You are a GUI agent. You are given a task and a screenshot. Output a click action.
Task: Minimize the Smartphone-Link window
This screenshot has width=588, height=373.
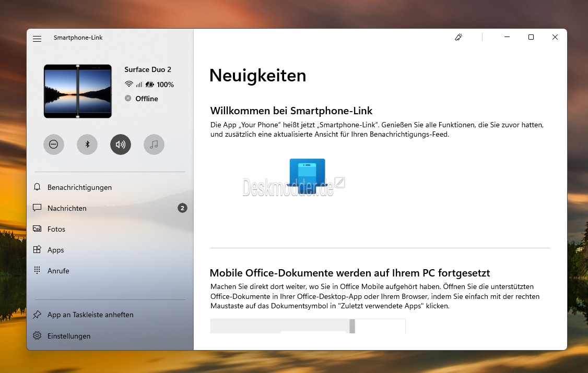pyautogui.click(x=507, y=37)
